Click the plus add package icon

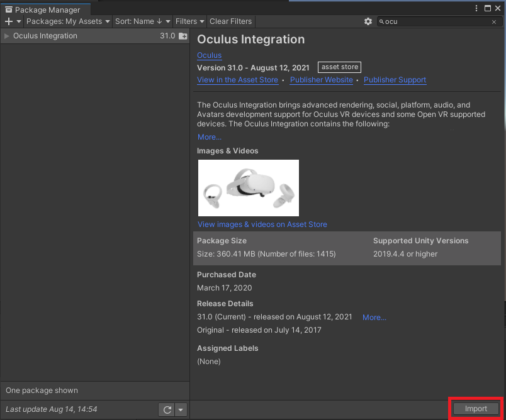click(x=9, y=21)
